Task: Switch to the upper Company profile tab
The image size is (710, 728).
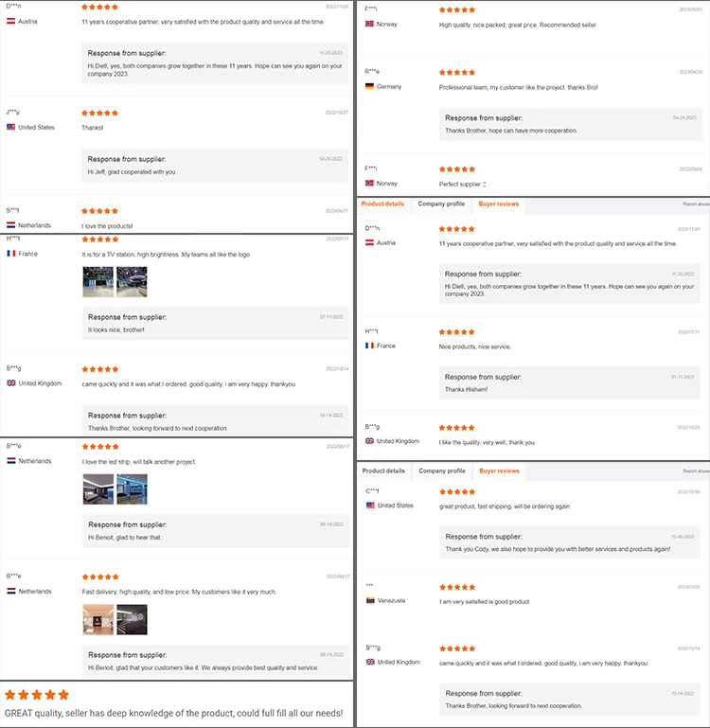Action: click(441, 204)
